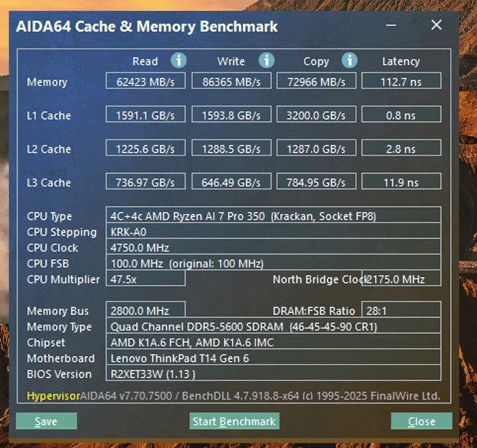Click the CPU Type Ryzen AI 7 field
Image resolution: width=477 pixels, height=448 pixels.
point(273,216)
